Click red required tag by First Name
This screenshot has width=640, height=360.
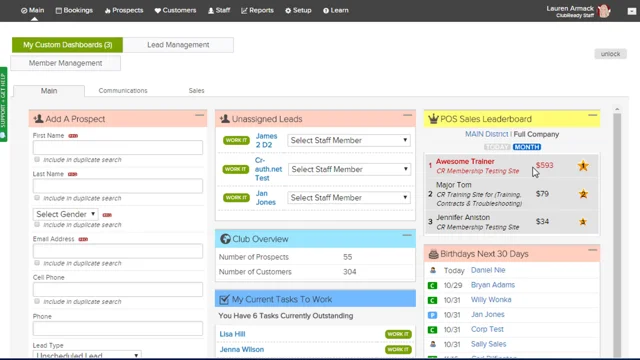tap(73, 136)
